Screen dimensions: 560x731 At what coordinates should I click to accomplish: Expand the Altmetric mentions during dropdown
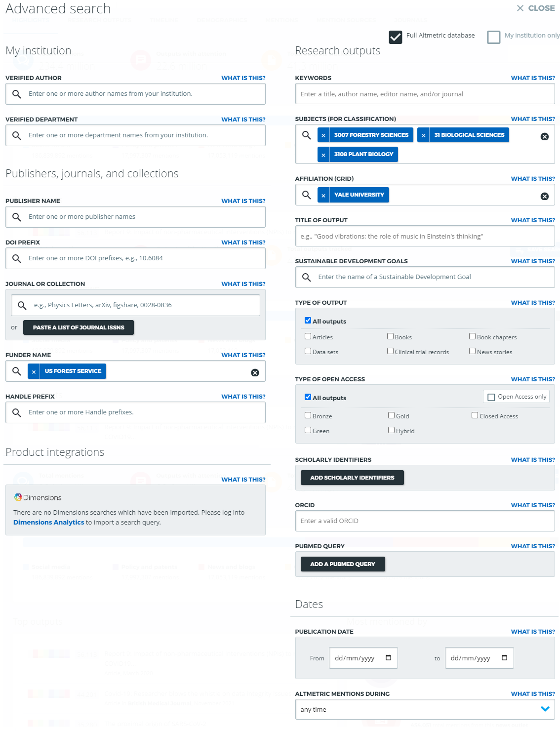point(545,709)
